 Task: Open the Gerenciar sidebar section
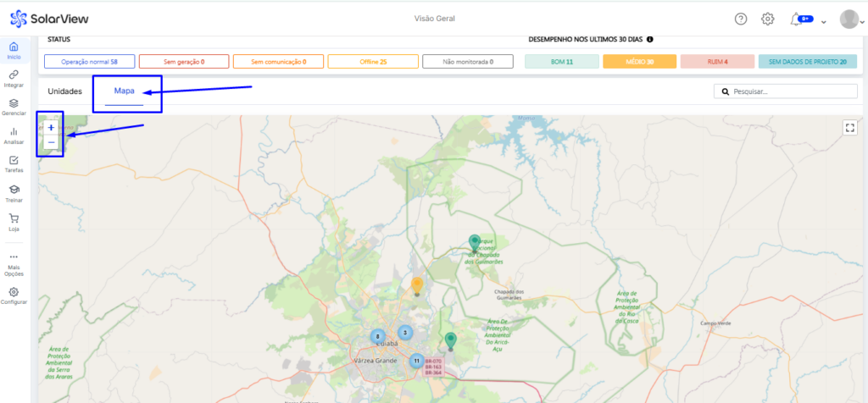coord(14,107)
